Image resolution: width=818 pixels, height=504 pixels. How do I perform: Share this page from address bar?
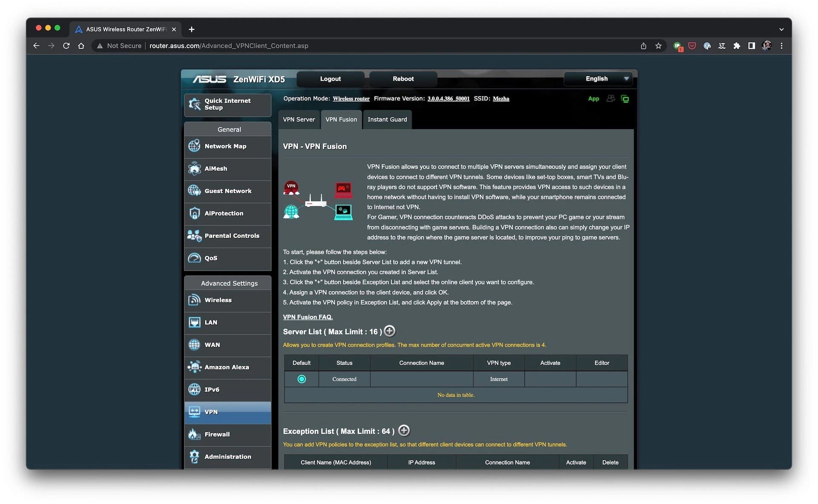(643, 46)
